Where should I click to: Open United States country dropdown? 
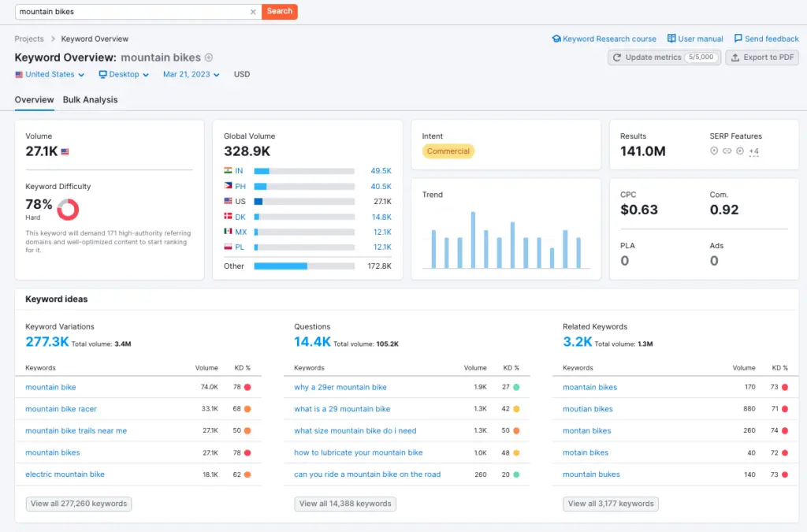tap(50, 74)
